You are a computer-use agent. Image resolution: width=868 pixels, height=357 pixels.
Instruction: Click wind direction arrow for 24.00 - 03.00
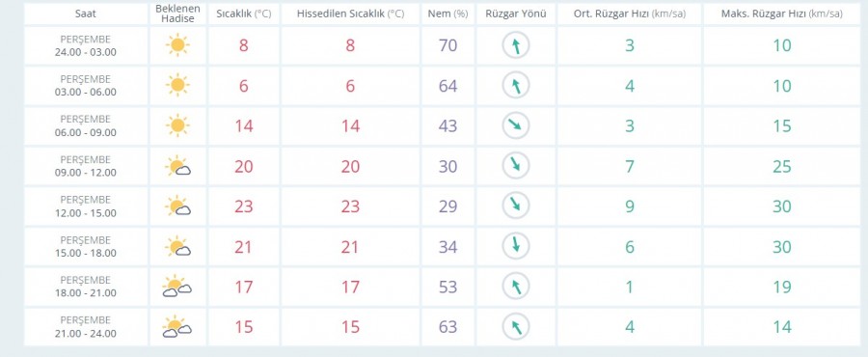pyautogui.click(x=516, y=45)
